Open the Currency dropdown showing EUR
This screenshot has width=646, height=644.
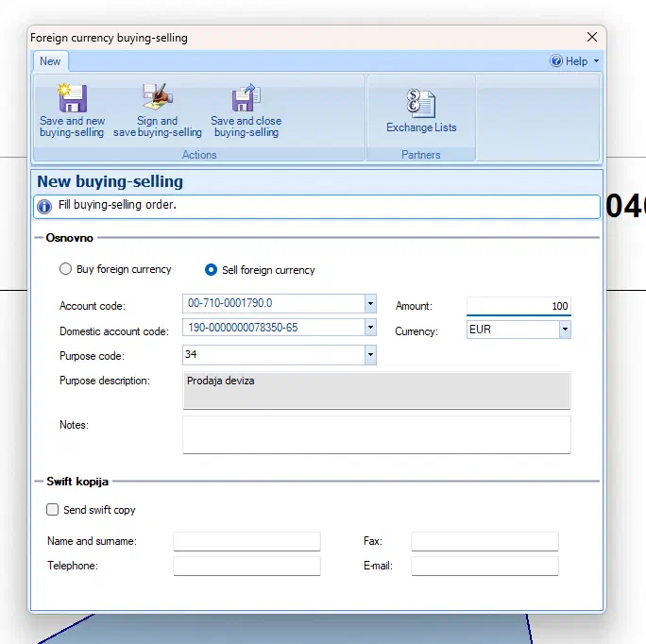(565, 330)
